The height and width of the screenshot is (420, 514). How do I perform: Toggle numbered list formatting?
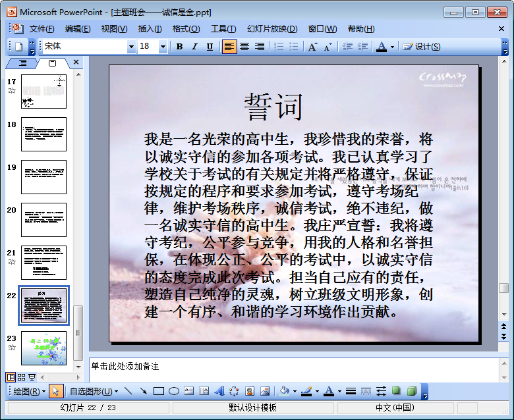coord(279,47)
